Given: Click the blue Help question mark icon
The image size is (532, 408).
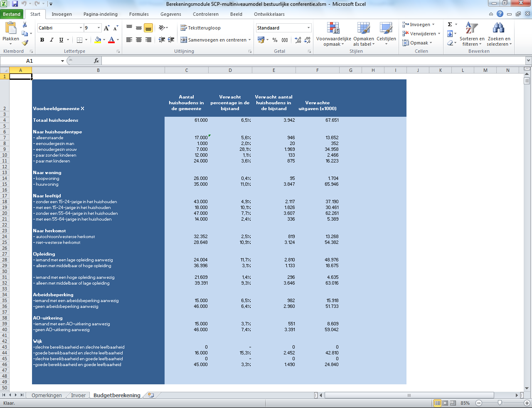Looking at the screenshot, I should [500, 14].
